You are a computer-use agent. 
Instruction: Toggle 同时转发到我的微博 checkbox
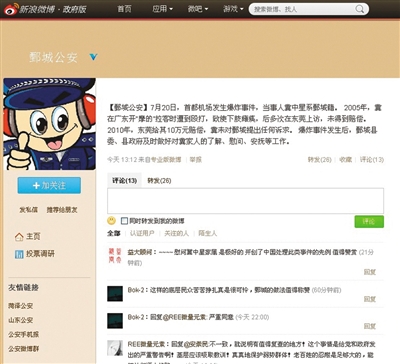(124, 221)
